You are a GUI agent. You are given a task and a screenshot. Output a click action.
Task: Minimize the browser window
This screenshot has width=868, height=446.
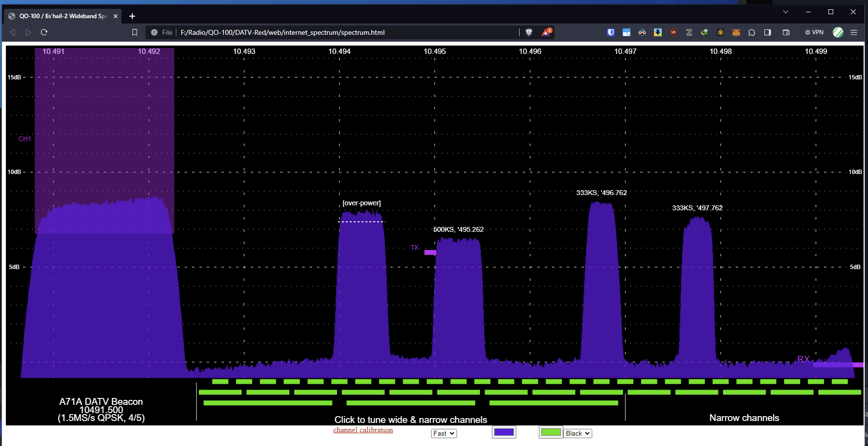(x=808, y=12)
